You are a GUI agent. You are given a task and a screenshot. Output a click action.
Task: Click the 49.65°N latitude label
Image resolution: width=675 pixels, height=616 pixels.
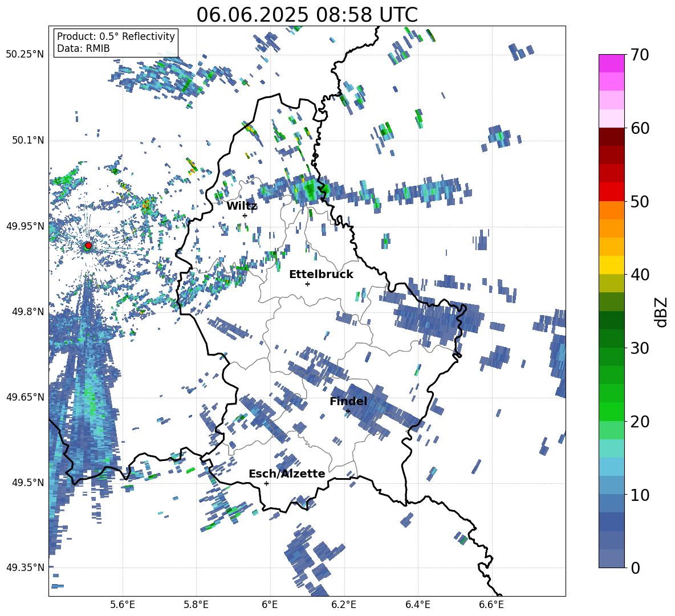point(25,397)
